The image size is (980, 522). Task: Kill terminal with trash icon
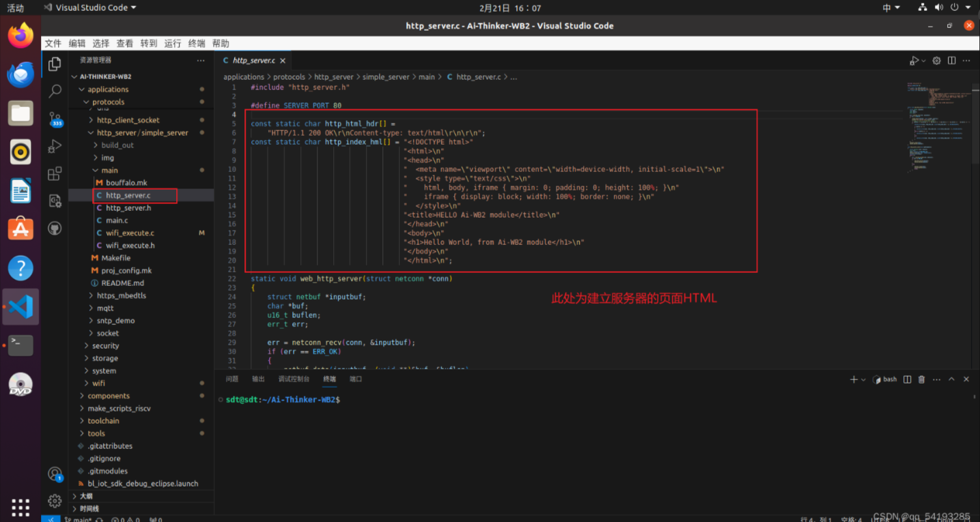tap(922, 379)
